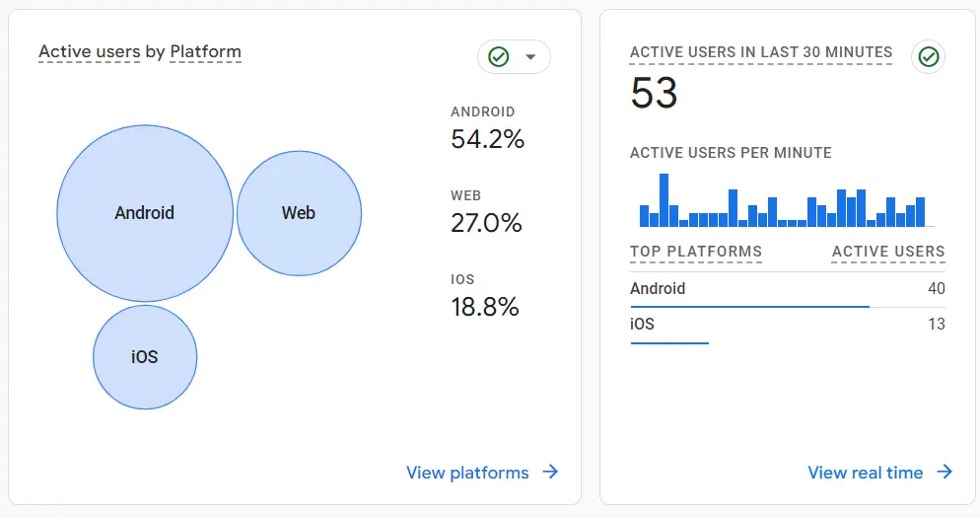
Task: Click the Android count of 40
Action: pos(937,288)
